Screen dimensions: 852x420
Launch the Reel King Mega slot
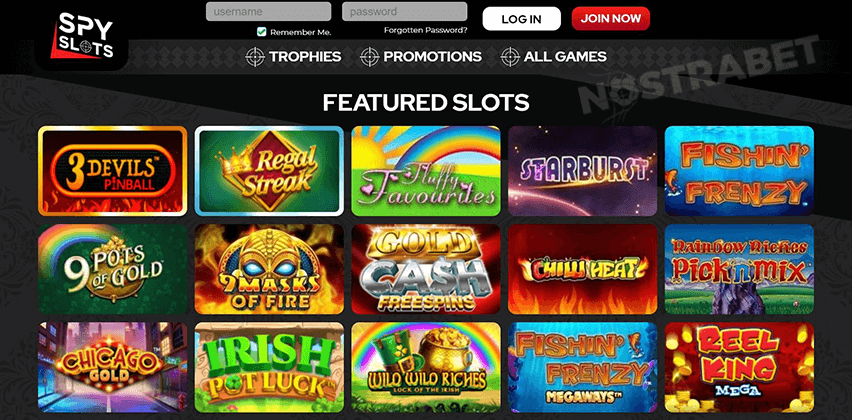coord(739,367)
